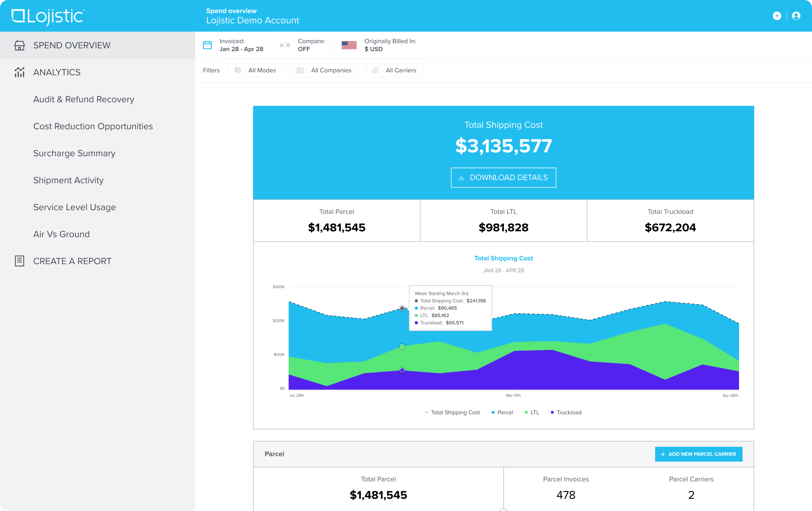This screenshot has height=511, width=812.
Task: Click Parcel Invoices value 478
Action: [x=566, y=495]
